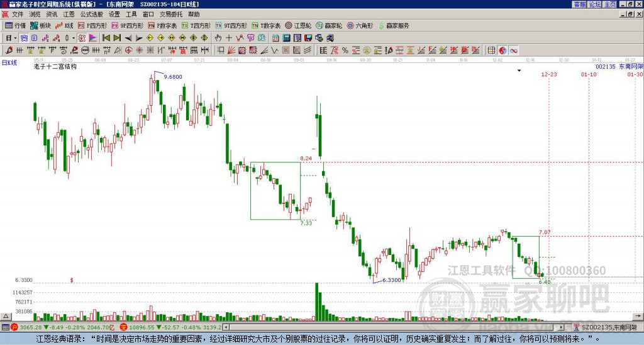Click the flag marker icon
The width and height of the screenshot is (644, 345).
pos(93,38)
